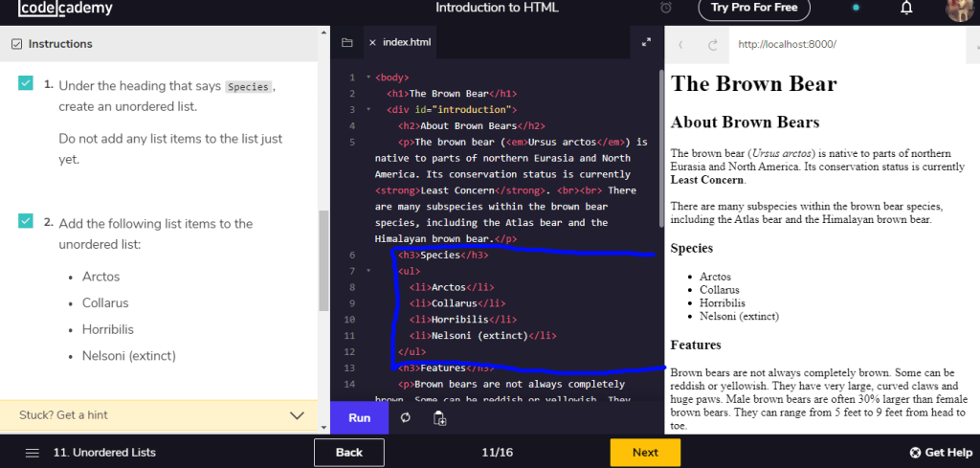Click the Instructions header checkbox
This screenshot has width=980, height=468.
coord(16,44)
